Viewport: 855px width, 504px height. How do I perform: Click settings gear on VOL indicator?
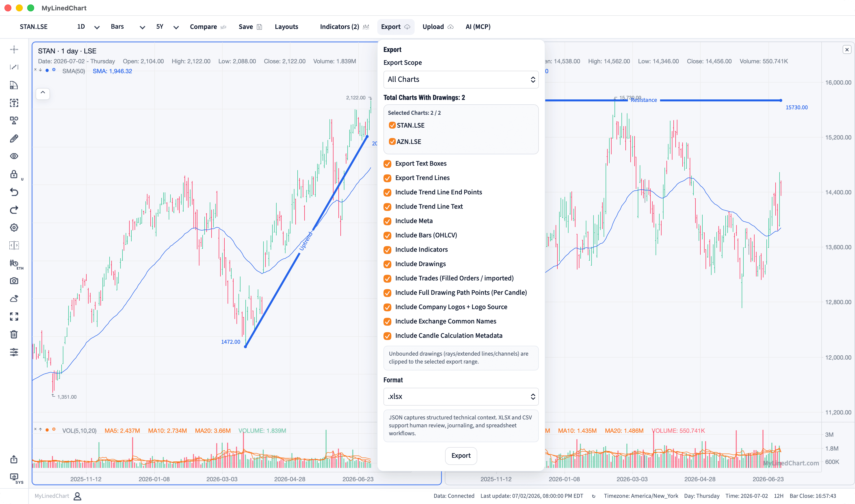[x=54, y=429]
